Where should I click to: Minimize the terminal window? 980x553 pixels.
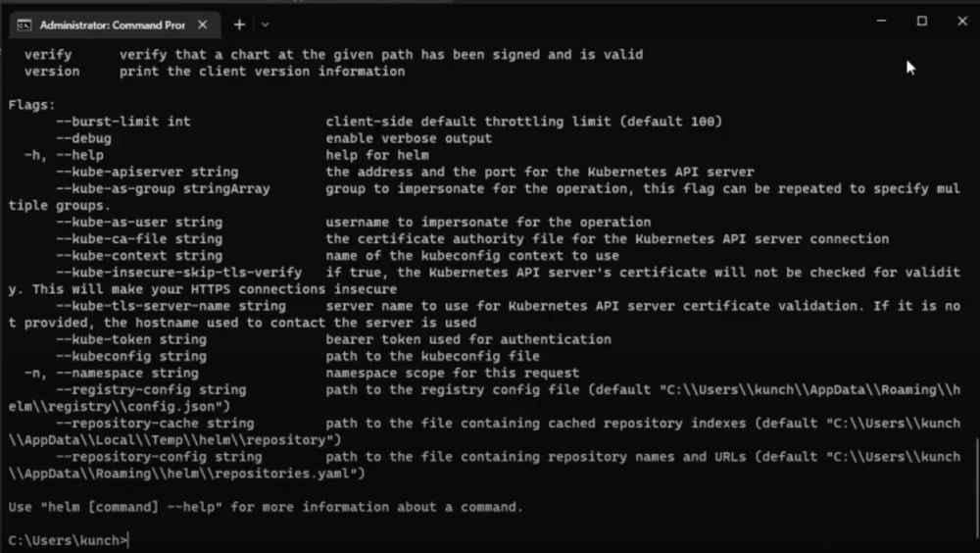[x=882, y=21]
